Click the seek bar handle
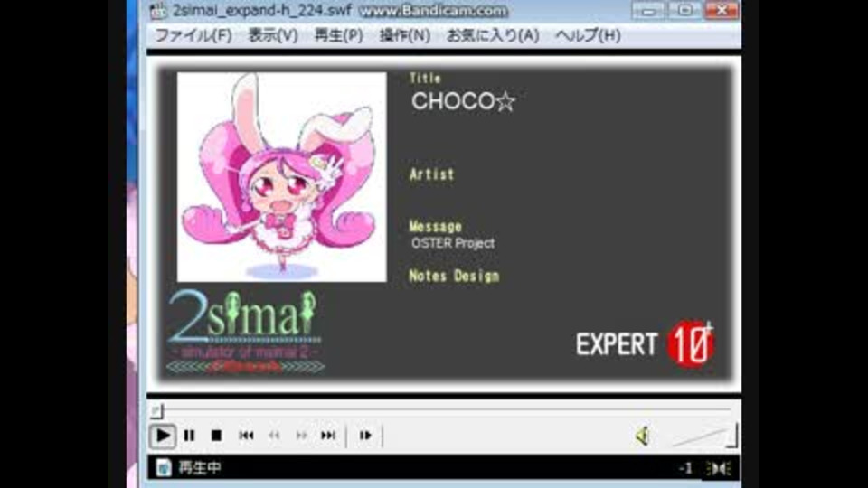 pos(156,410)
